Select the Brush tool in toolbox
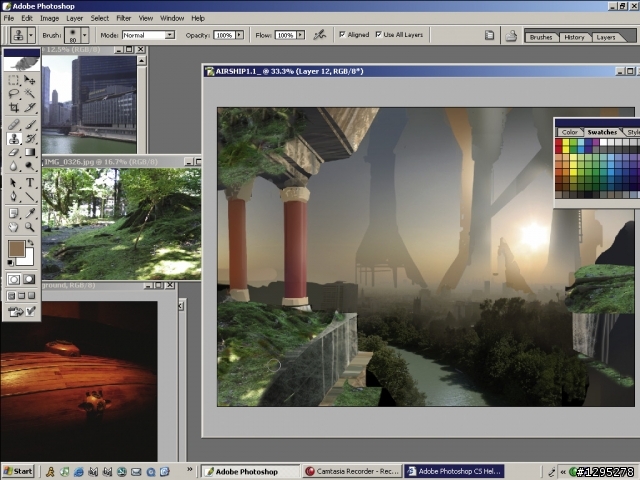This screenshot has width=640, height=480. pos(29,124)
